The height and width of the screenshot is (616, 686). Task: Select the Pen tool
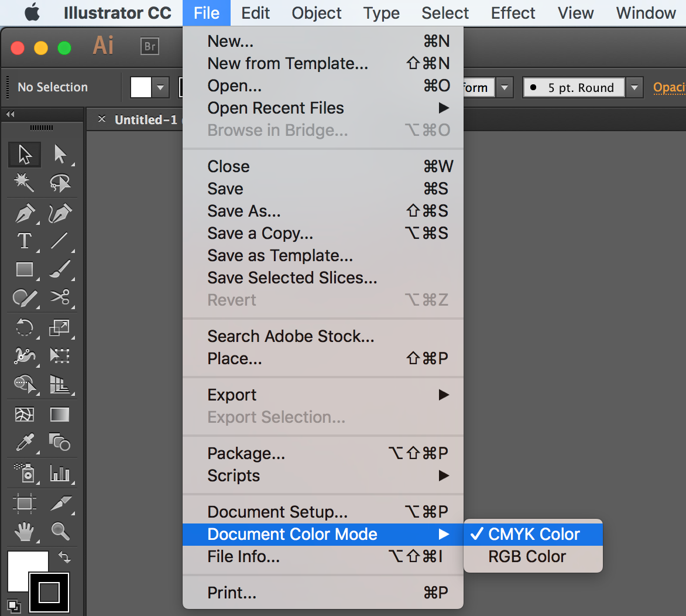pyautogui.click(x=25, y=213)
